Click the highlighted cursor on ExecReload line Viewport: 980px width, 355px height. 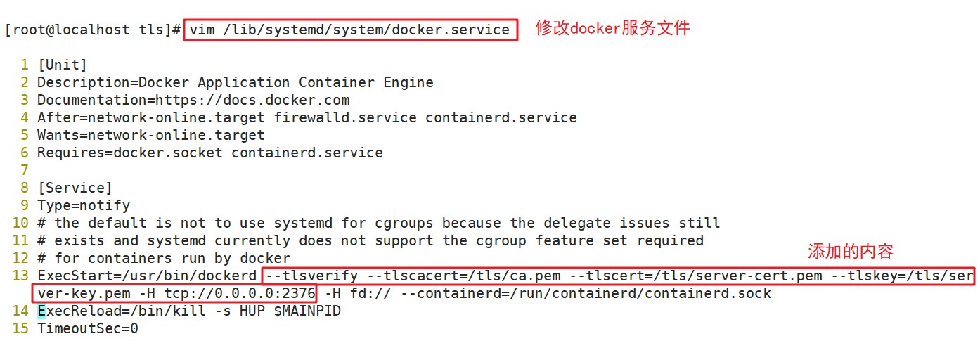click(41, 311)
